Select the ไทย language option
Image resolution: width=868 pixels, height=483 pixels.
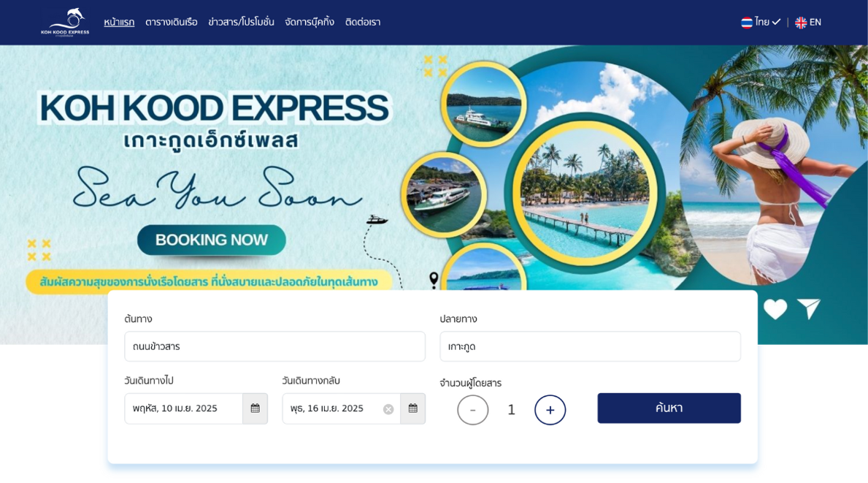(761, 22)
